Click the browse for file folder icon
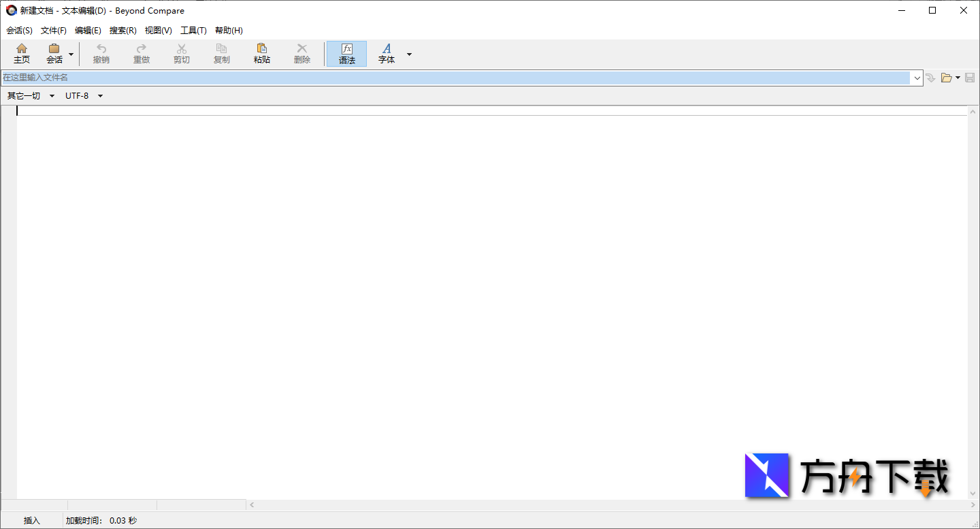The image size is (980, 529). pos(946,78)
